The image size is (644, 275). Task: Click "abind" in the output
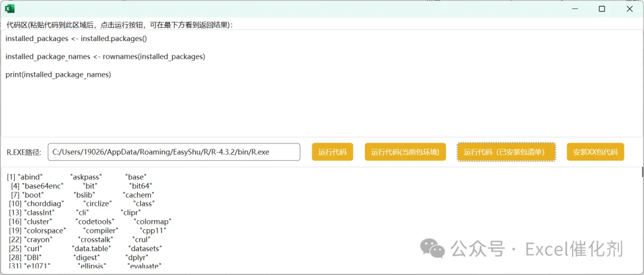30,177
